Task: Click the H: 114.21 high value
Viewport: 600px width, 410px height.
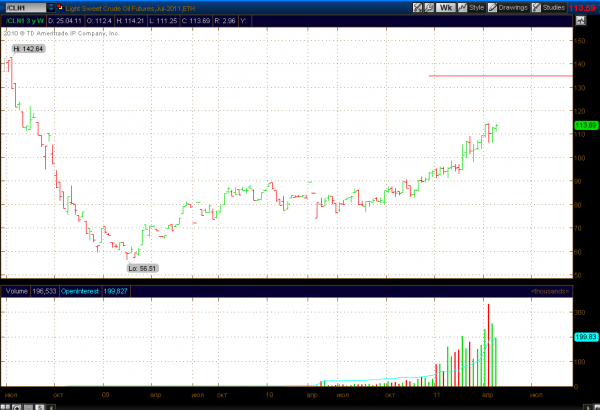Action: (x=130, y=21)
